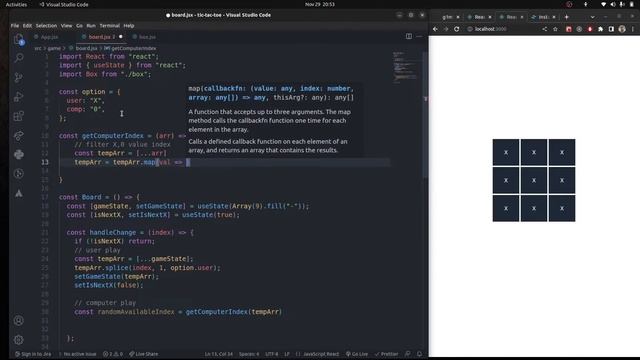Screen dimensions: 640x360
Task: Open the Edit menu
Action: [x=27, y=25]
